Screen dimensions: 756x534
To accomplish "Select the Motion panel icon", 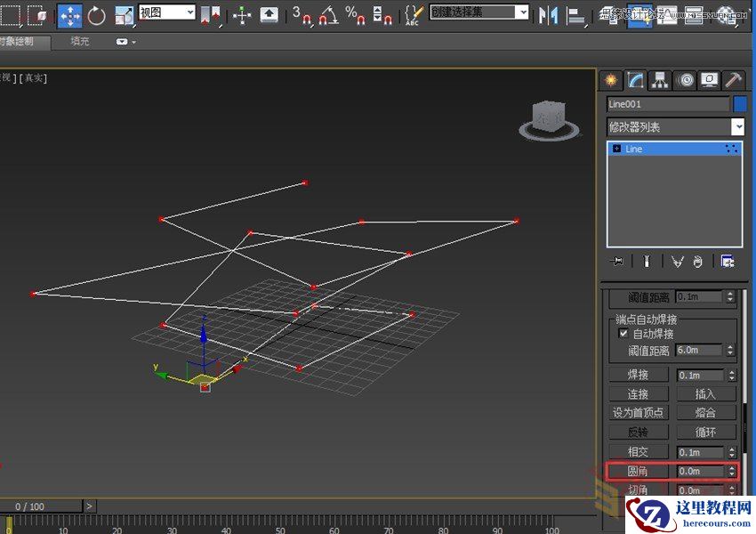I will 685,80.
